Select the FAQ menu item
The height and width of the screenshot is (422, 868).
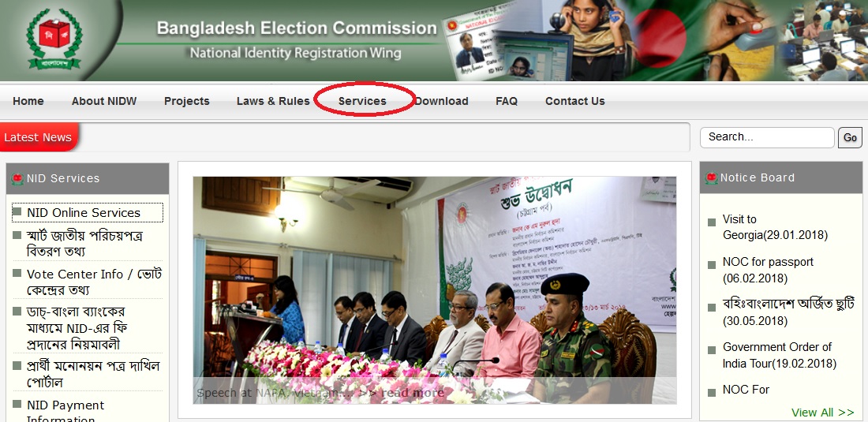pyautogui.click(x=507, y=101)
